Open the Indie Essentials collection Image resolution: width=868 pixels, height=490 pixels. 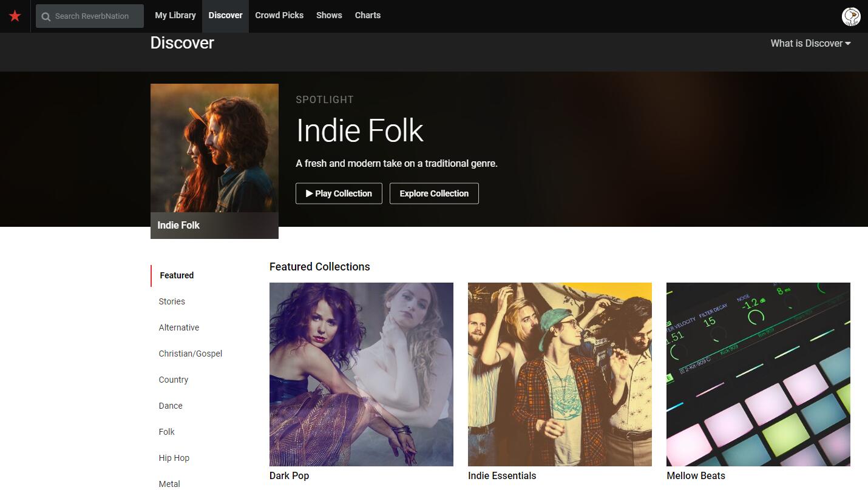(x=560, y=374)
